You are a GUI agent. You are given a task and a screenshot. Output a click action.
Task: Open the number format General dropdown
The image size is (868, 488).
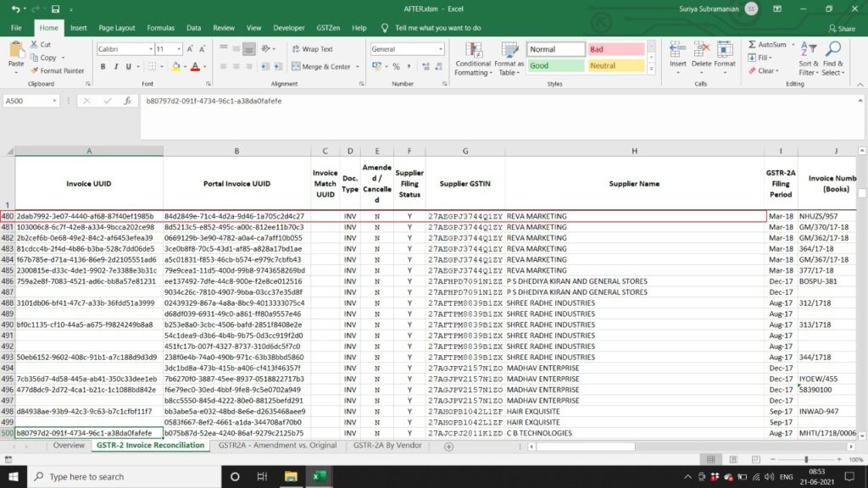click(x=441, y=49)
